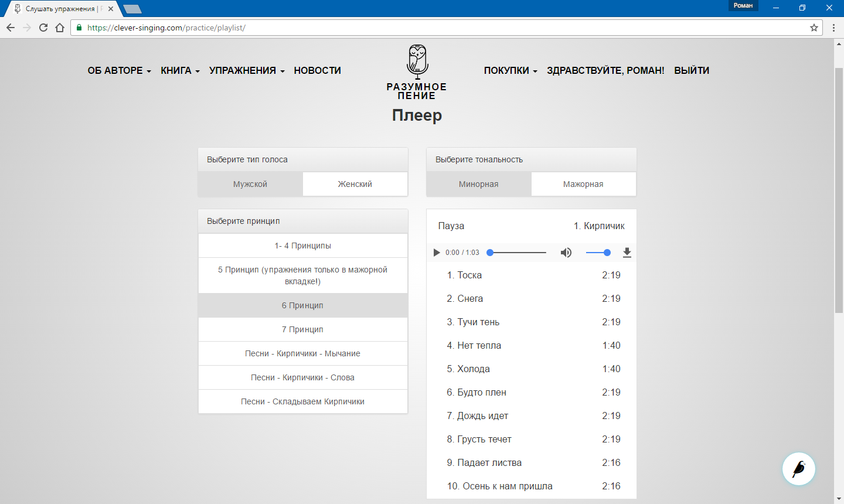Open the Покупки dropdown menu
The height and width of the screenshot is (504, 844).
coord(511,70)
